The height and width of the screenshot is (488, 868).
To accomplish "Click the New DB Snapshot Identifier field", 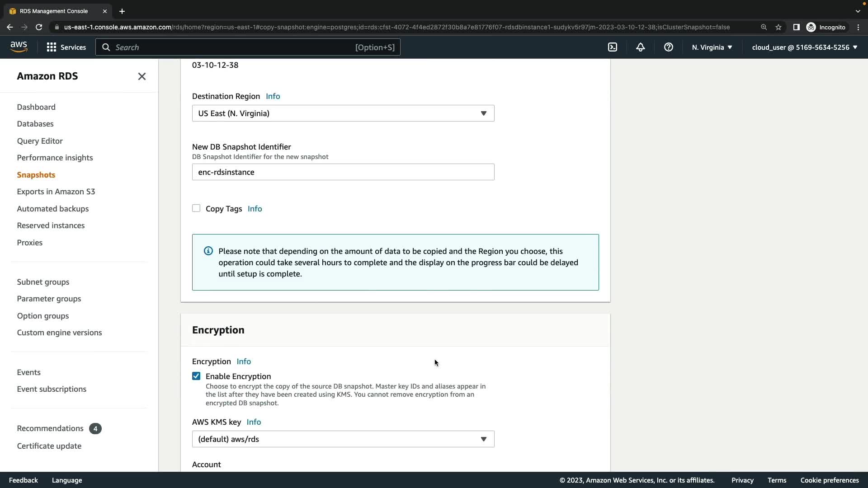I will tap(343, 172).
